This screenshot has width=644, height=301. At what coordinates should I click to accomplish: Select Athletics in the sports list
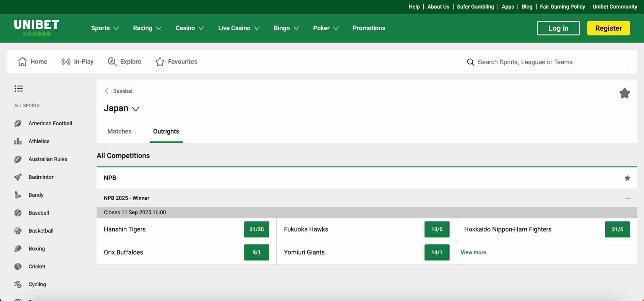[39, 141]
